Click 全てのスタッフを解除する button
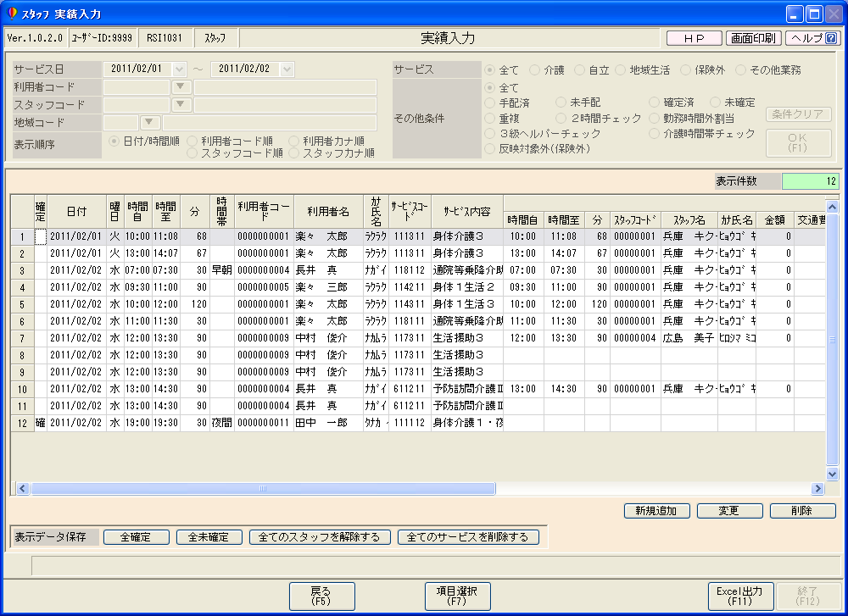This screenshot has height=616, width=848. pyautogui.click(x=320, y=537)
